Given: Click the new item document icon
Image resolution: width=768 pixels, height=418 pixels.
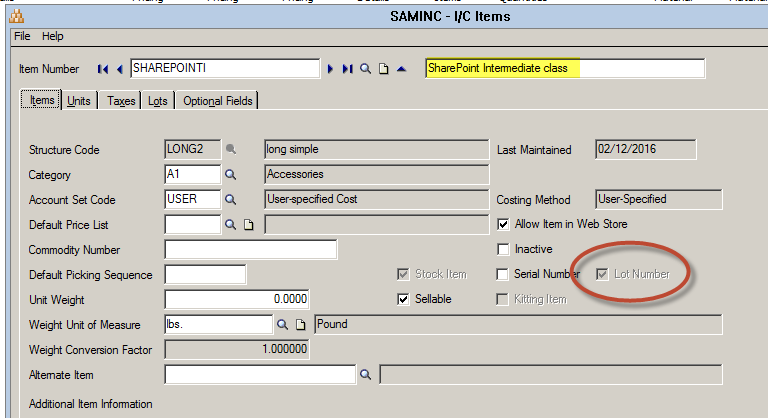Looking at the screenshot, I should point(384,69).
